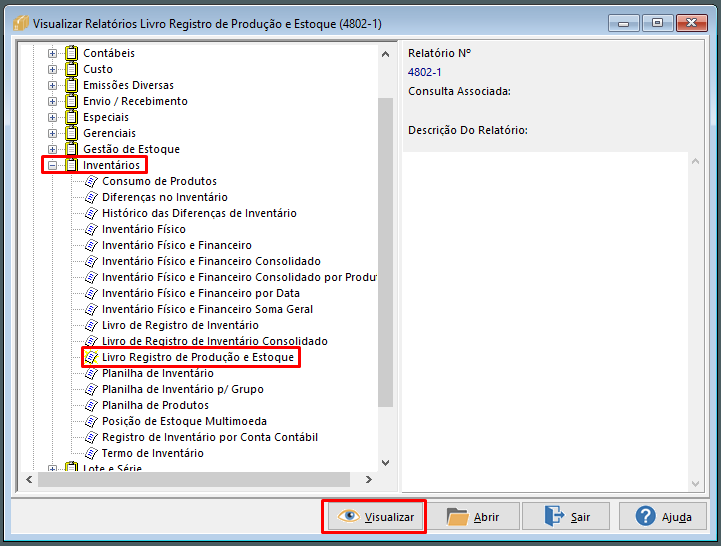This screenshot has width=721, height=546.
Task: Click the Inventários folder icon
Action: coord(71,165)
